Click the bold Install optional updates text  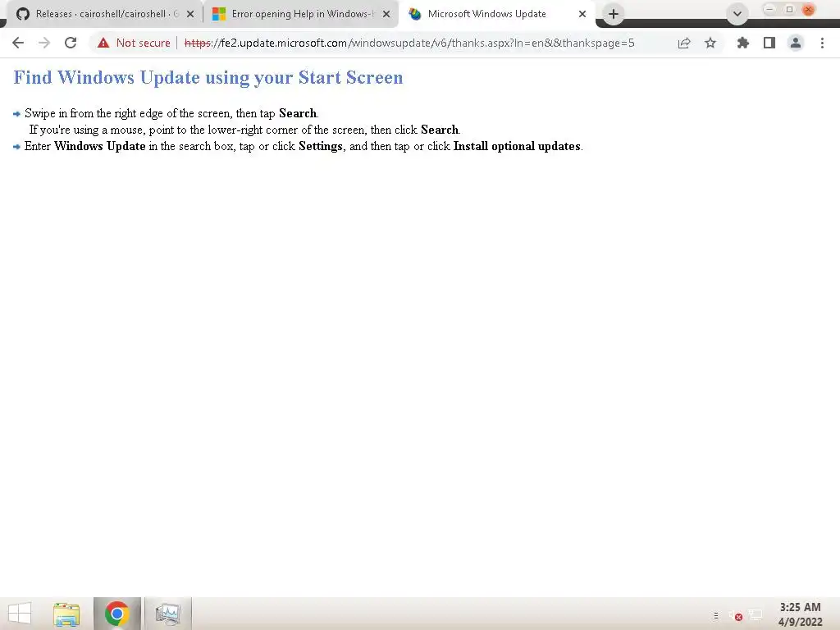tap(517, 146)
